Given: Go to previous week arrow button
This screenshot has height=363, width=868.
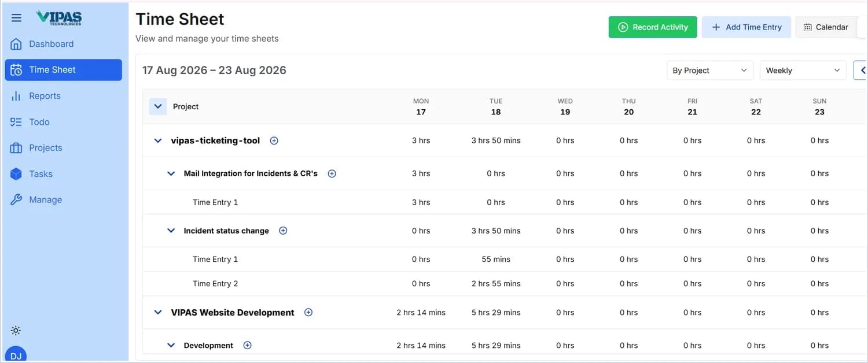Looking at the screenshot, I should 861,71.
